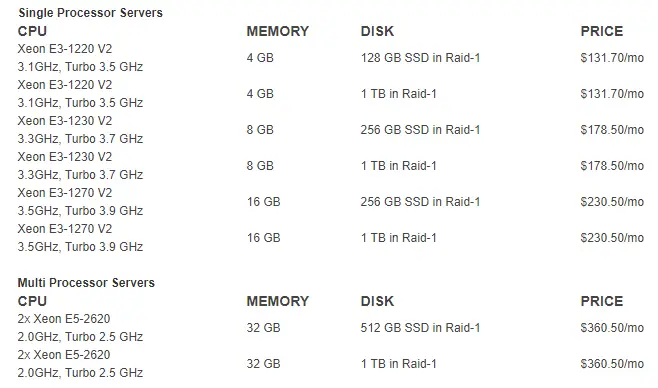This screenshot has height=388, width=658.
Task: Click the first 32 GB memory value
Action: pos(264,328)
